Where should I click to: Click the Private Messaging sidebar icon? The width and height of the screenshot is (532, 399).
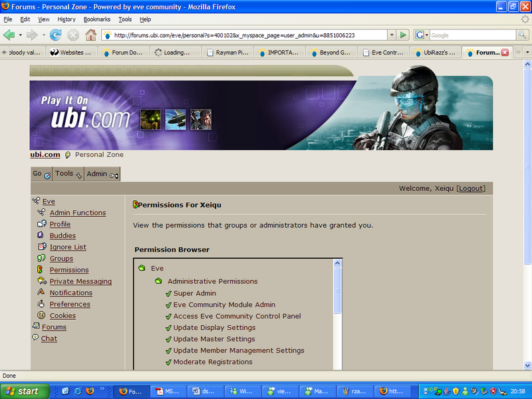(42, 281)
